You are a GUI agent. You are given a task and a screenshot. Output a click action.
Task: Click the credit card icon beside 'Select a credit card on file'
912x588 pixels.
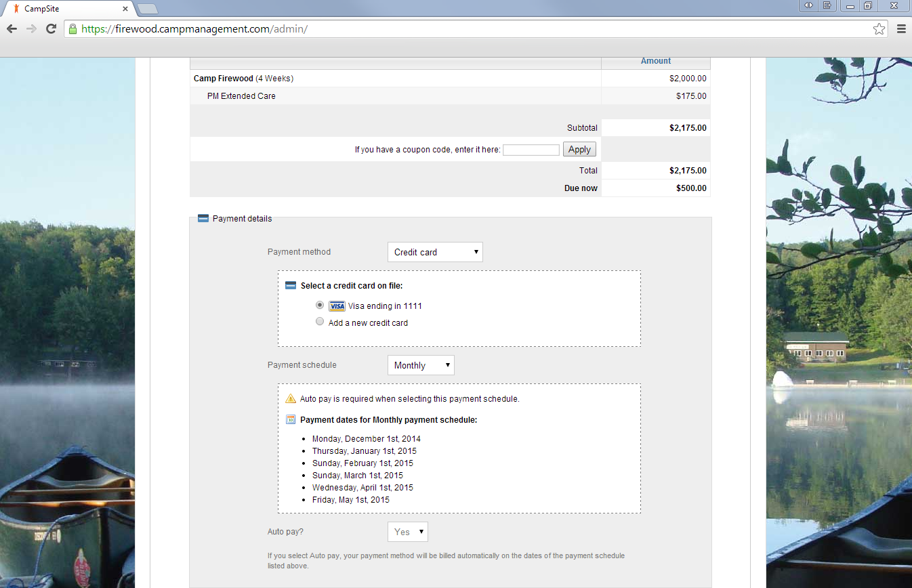pos(291,286)
